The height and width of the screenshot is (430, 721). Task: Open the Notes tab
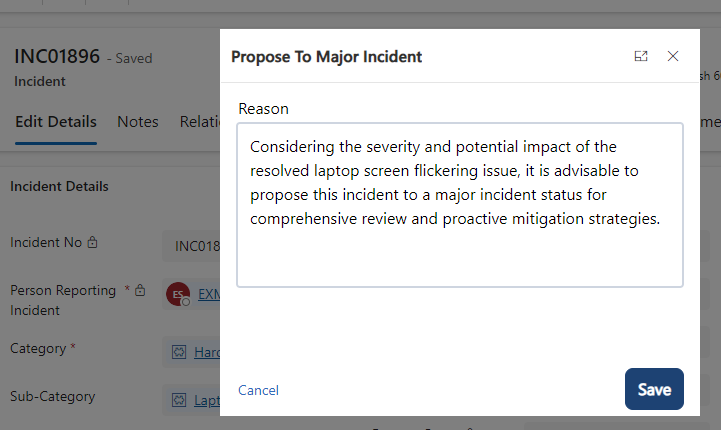pyautogui.click(x=138, y=122)
